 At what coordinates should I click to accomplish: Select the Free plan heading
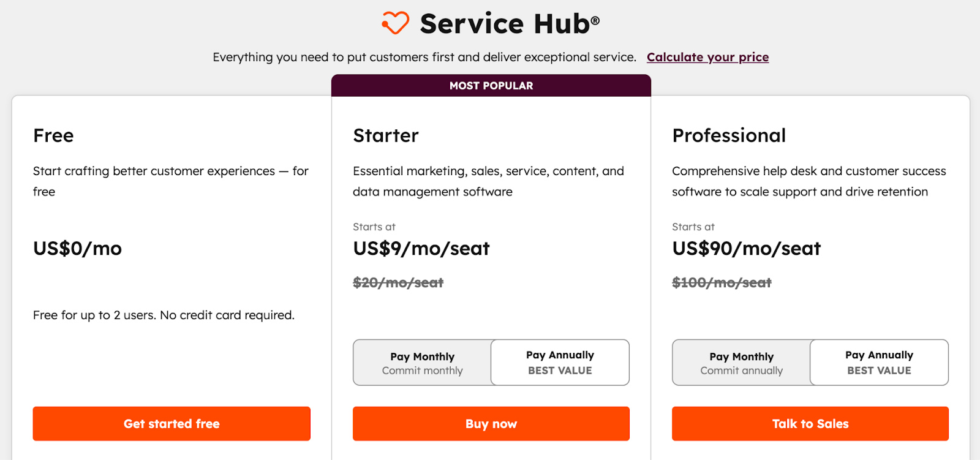(x=53, y=135)
